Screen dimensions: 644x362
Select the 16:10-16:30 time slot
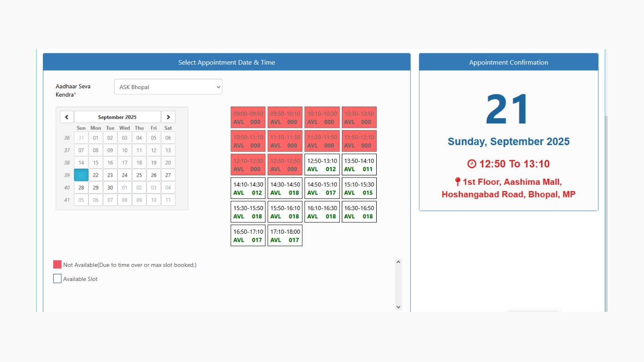tap(322, 212)
